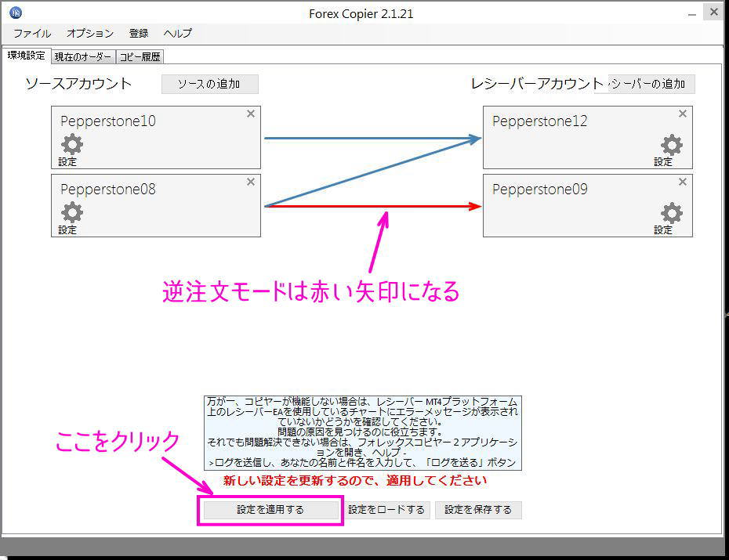Open the ヘルプ menu

[177, 33]
